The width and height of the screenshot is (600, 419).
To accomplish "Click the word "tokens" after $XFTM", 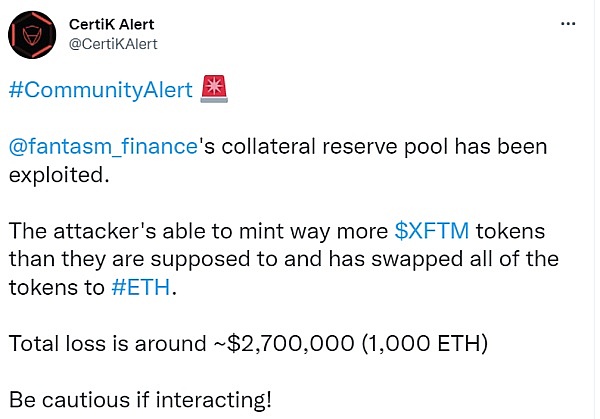I will [x=510, y=231].
